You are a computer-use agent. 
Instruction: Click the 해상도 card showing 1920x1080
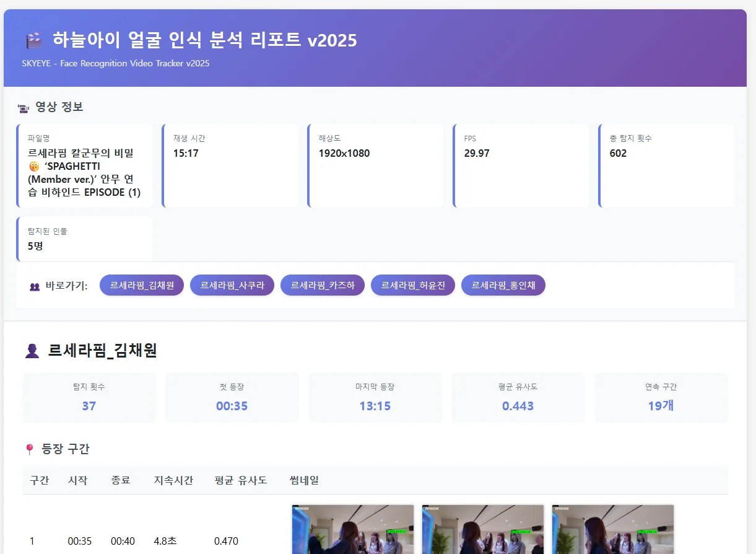[x=376, y=165]
